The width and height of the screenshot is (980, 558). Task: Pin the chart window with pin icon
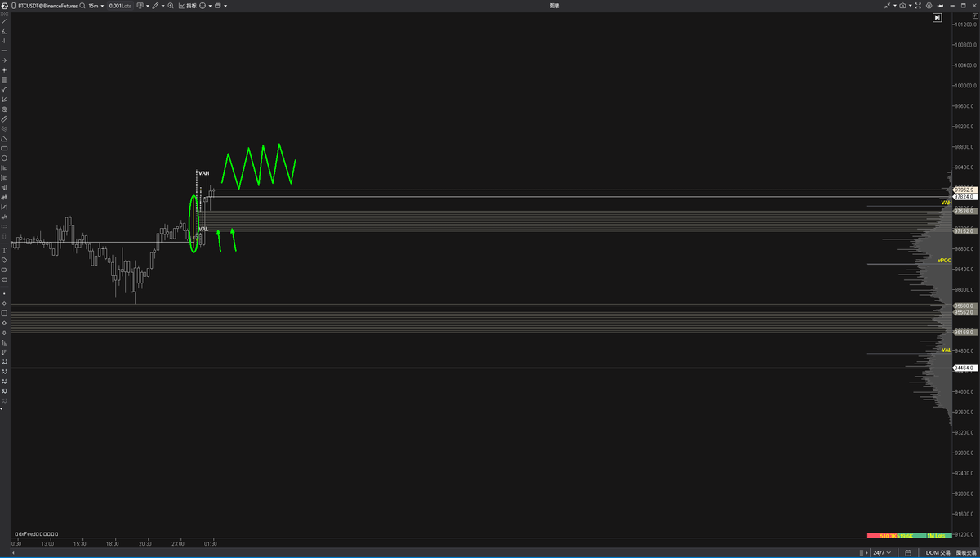tap(940, 6)
